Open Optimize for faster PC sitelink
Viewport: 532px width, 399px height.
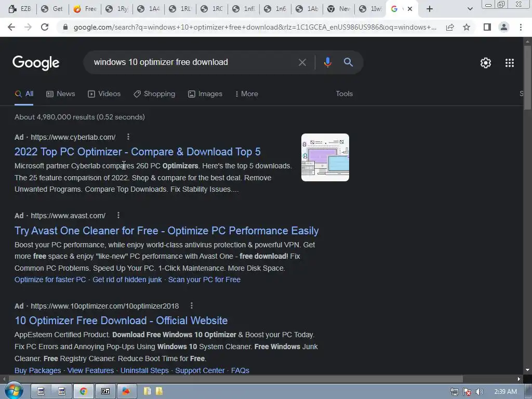pyautogui.click(x=50, y=280)
